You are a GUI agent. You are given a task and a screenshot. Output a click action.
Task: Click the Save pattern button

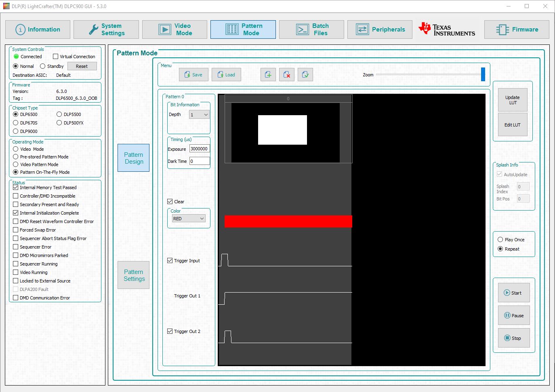[193, 75]
